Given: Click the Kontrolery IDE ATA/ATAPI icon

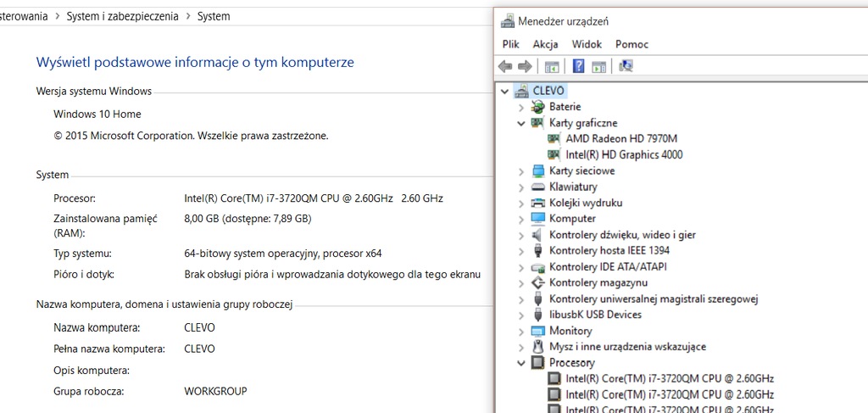Looking at the screenshot, I should (x=537, y=267).
